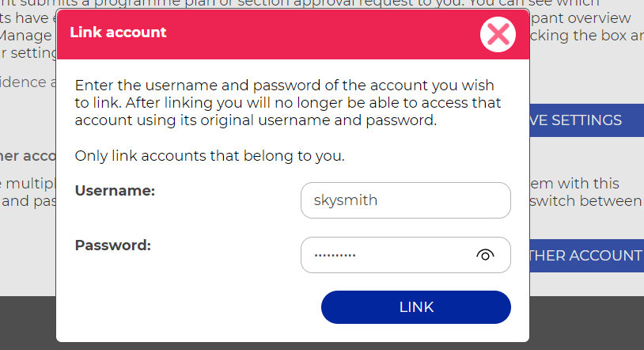This screenshot has height=350, width=644.
Task: Click the masked password dots
Action: [x=335, y=256]
